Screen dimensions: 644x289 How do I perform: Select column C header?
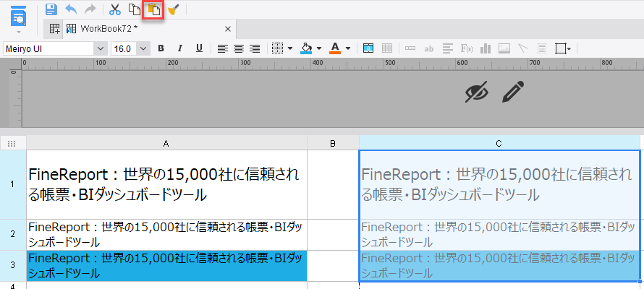(499, 143)
